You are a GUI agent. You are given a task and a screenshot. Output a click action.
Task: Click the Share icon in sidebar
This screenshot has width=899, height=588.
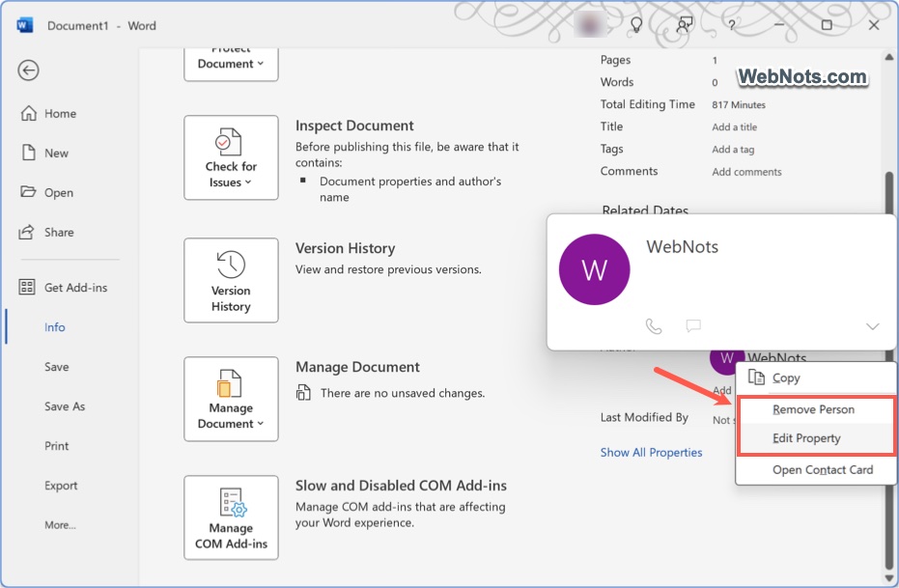(x=27, y=232)
